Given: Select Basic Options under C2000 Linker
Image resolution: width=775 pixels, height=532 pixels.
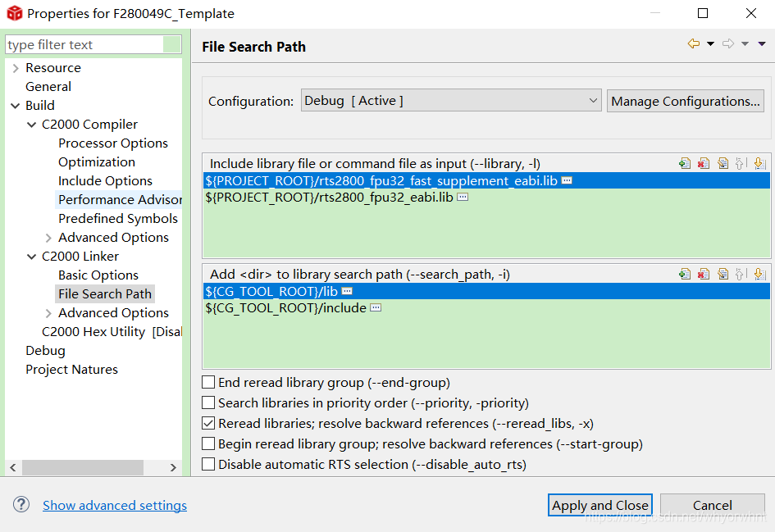Looking at the screenshot, I should point(98,275).
